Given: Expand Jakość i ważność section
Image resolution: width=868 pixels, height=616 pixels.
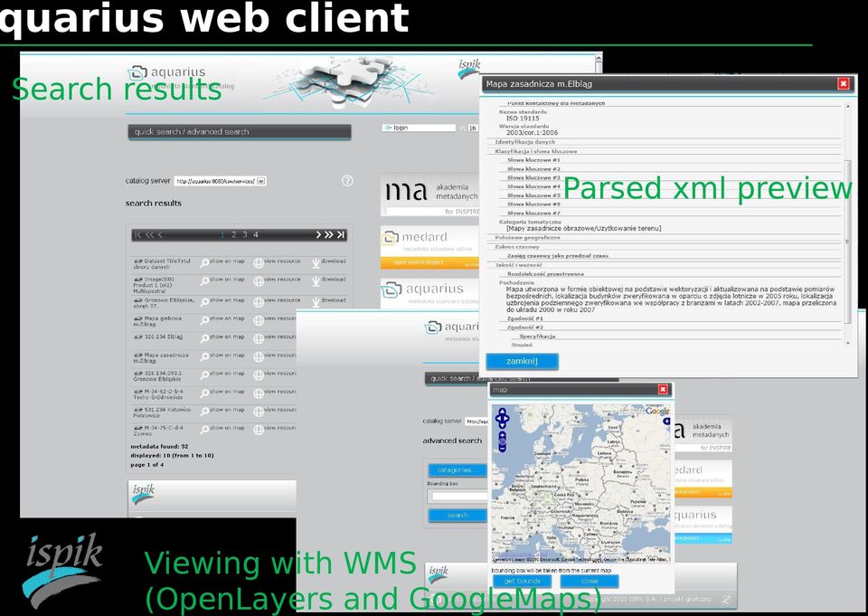Looking at the screenshot, I should [519, 265].
